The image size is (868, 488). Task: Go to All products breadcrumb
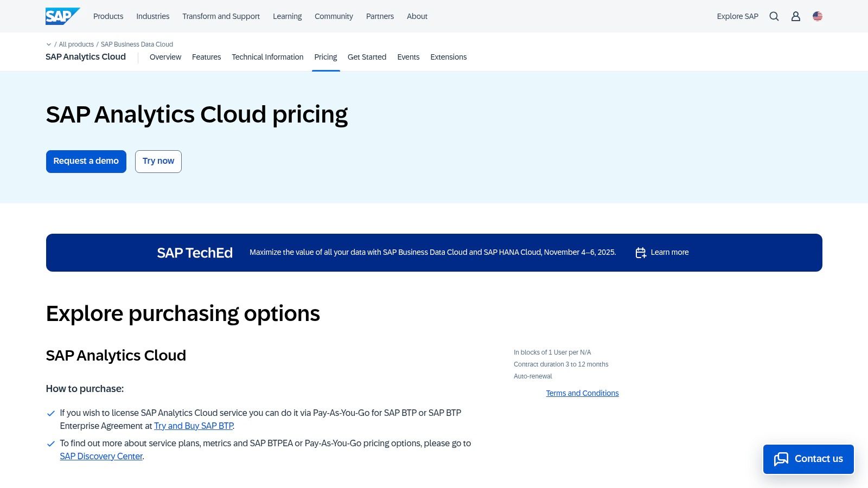coord(76,44)
